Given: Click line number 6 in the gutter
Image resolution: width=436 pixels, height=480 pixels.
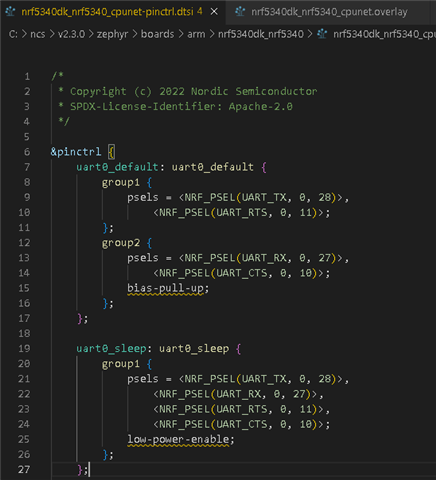Looking at the screenshot, I should (27, 152).
